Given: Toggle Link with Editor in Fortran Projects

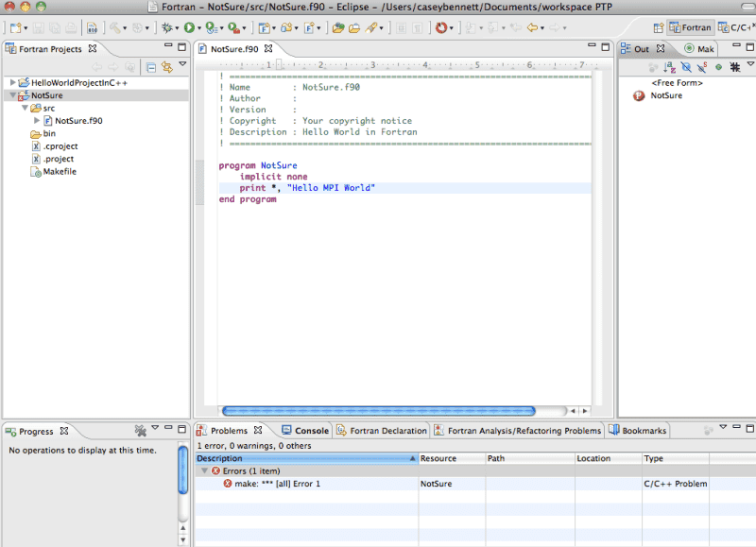Looking at the screenshot, I should coord(167,66).
